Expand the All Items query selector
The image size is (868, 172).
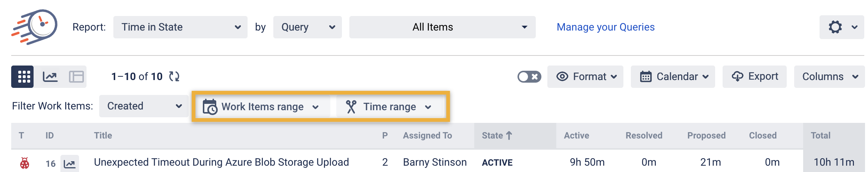[442, 27]
